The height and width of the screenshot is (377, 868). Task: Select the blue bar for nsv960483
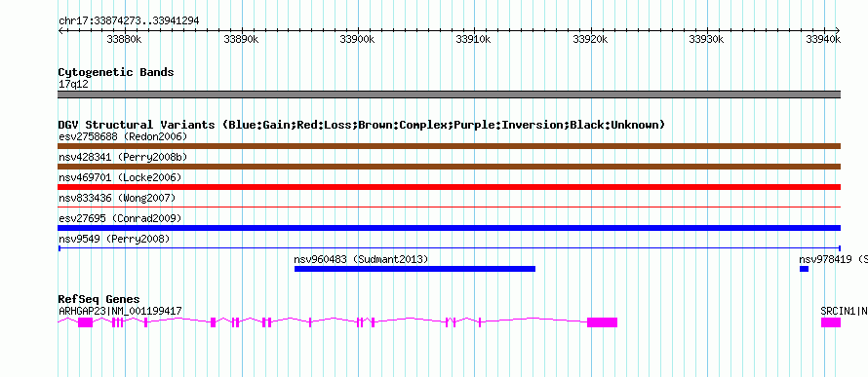[414, 269]
